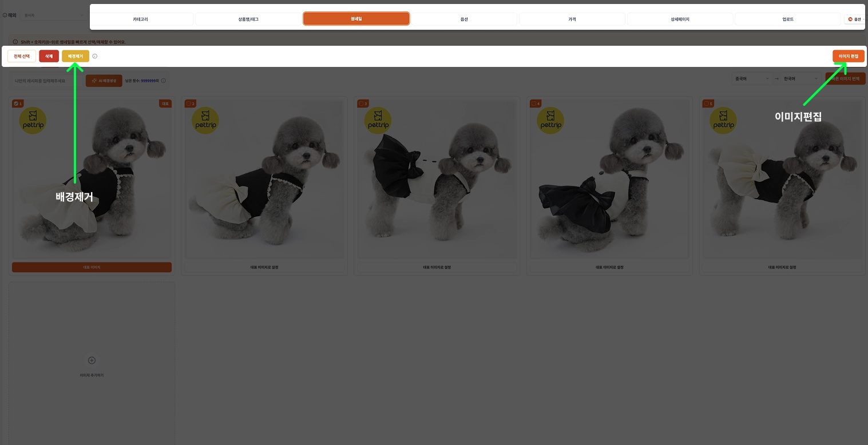This screenshot has height=445, width=868.
Task: Select thumbnail image 3 with black bow dress
Action: pos(437,180)
